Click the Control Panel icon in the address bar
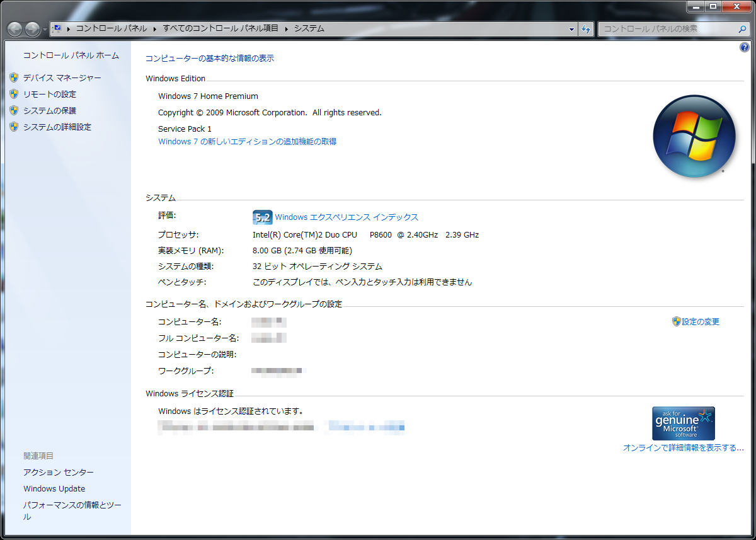 pos(57,28)
